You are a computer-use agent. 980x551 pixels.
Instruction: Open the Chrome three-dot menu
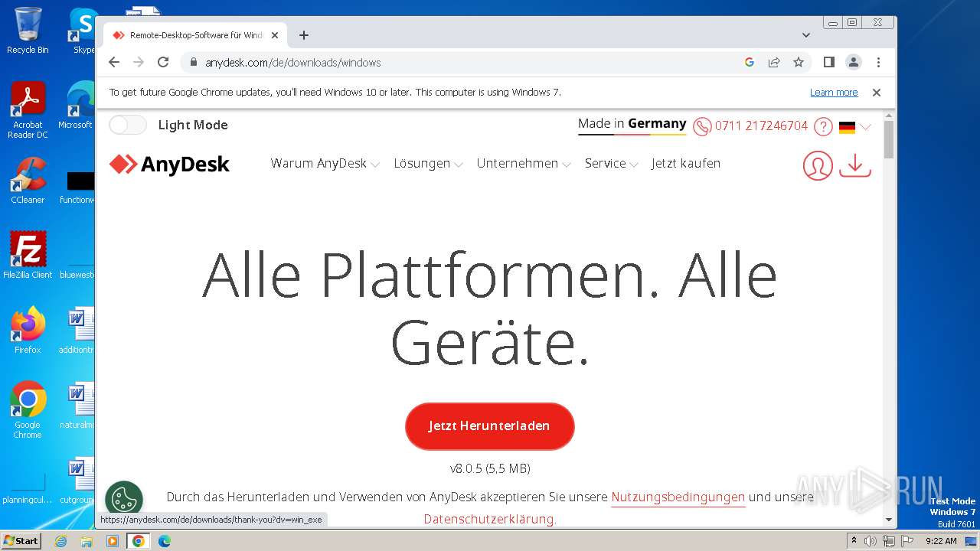click(x=878, y=63)
